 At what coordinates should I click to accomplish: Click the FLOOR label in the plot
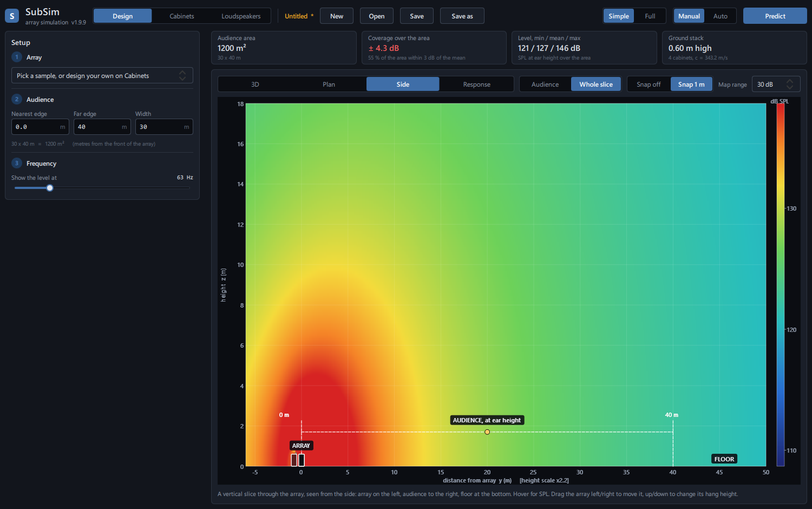coord(724,459)
